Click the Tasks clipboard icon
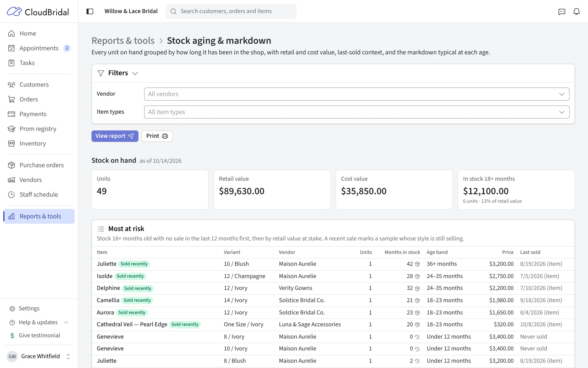The height and width of the screenshot is (368, 588). click(11, 63)
